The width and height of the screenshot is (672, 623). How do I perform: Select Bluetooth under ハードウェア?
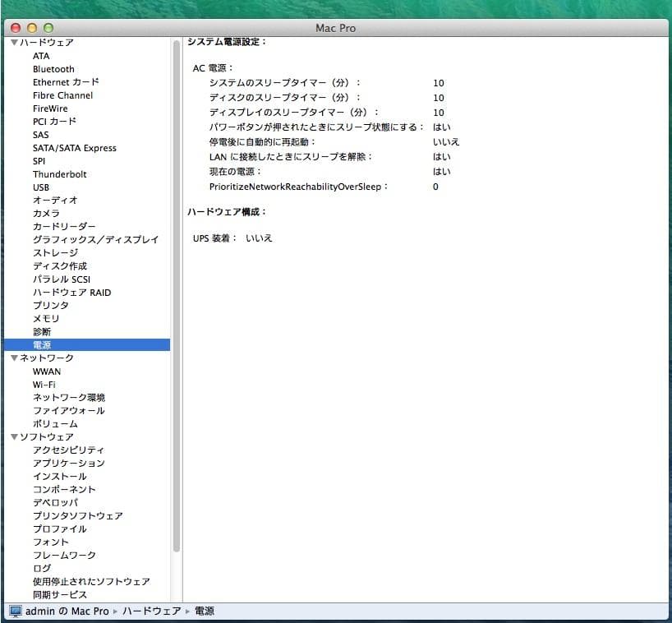[x=53, y=68]
